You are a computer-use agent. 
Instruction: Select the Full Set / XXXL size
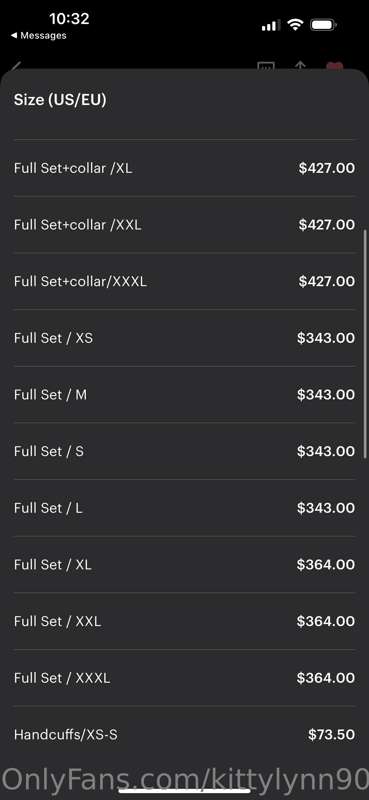(184, 678)
